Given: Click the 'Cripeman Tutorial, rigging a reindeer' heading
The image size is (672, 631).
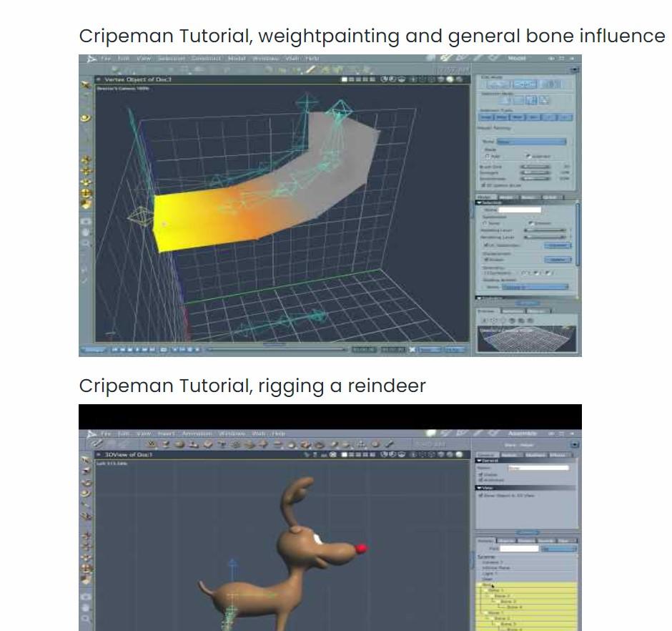Looking at the screenshot, I should 252,386.
